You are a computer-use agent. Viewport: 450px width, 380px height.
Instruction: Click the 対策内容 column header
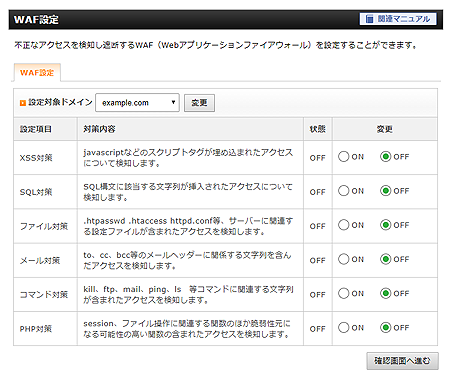click(x=99, y=129)
